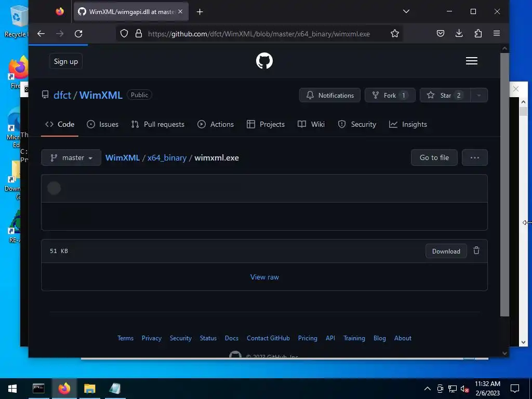Screen dimensions: 532x399
Task: Switch to the Insights tab
Action: point(408,125)
